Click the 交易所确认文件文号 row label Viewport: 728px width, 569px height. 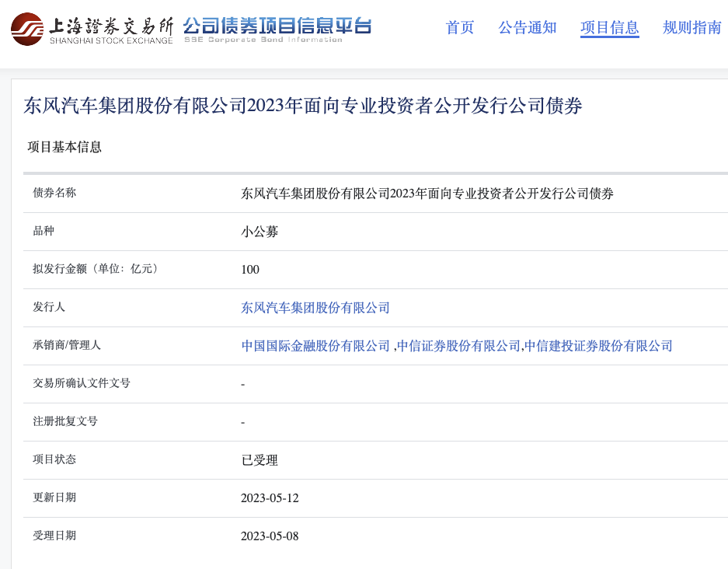click(x=82, y=383)
